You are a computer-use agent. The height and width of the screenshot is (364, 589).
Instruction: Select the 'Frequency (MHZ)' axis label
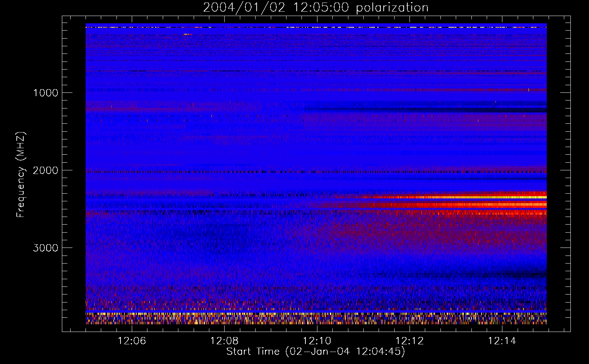point(21,175)
